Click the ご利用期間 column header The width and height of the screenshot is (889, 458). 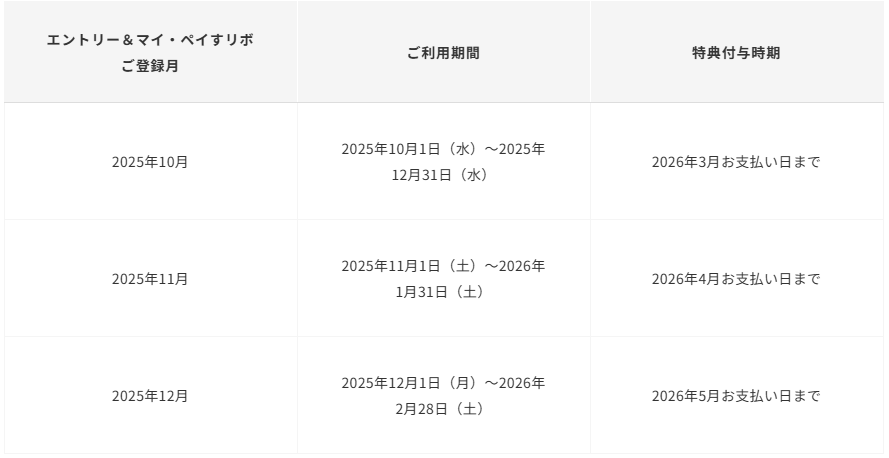[443, 53]
